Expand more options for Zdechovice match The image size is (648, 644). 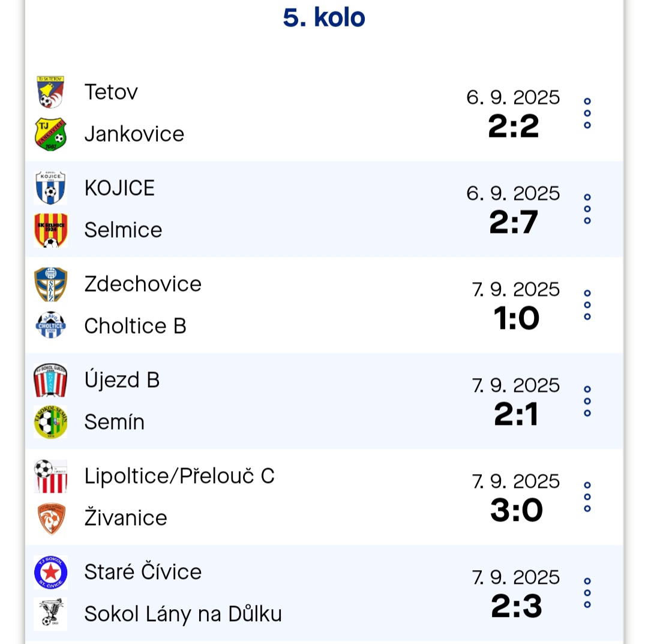point(587,305)
